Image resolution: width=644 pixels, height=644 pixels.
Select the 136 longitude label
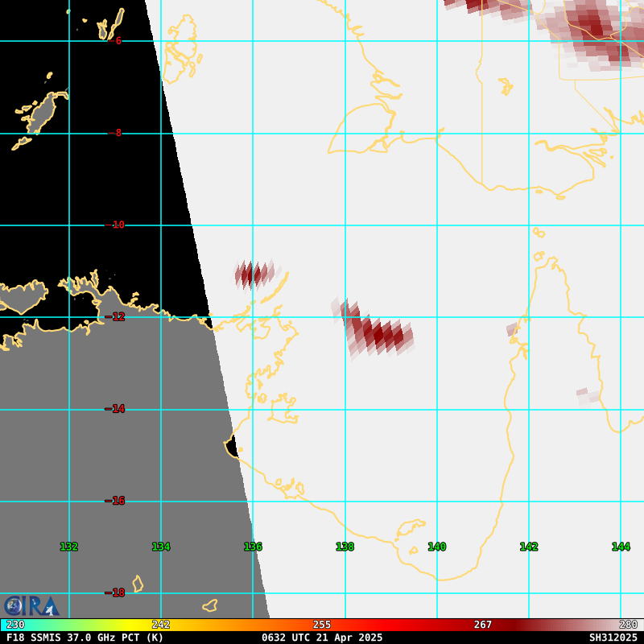pos(253,547)
